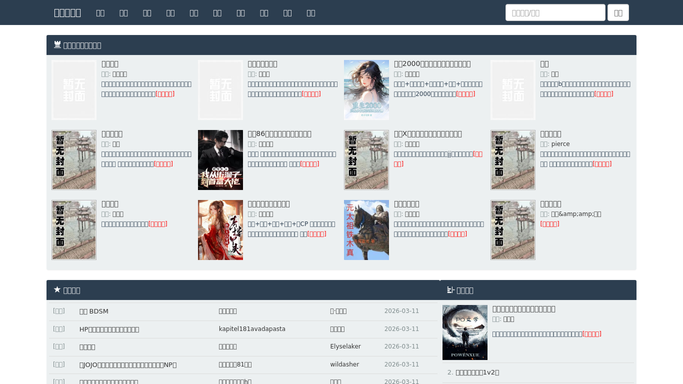Click the search button next to the search box

click(618, 13)
